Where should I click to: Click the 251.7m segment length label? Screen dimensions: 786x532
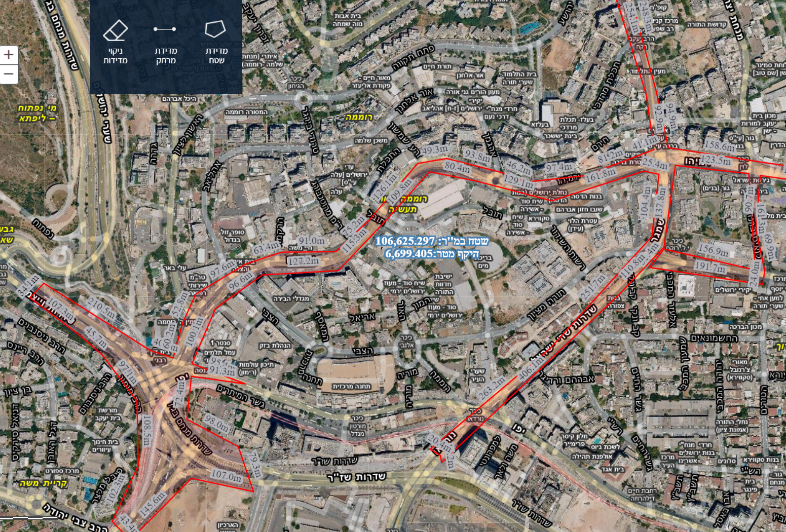point(593,287)
